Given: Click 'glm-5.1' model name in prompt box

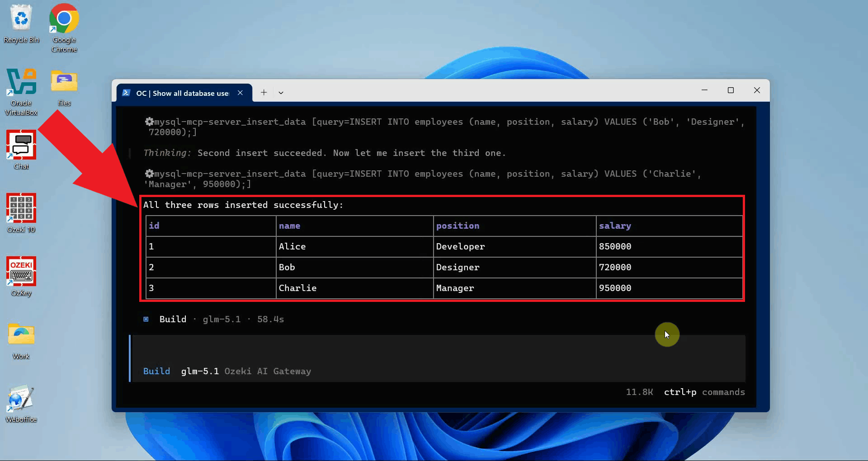Looking at the screenshot, I should coord(200,371).
